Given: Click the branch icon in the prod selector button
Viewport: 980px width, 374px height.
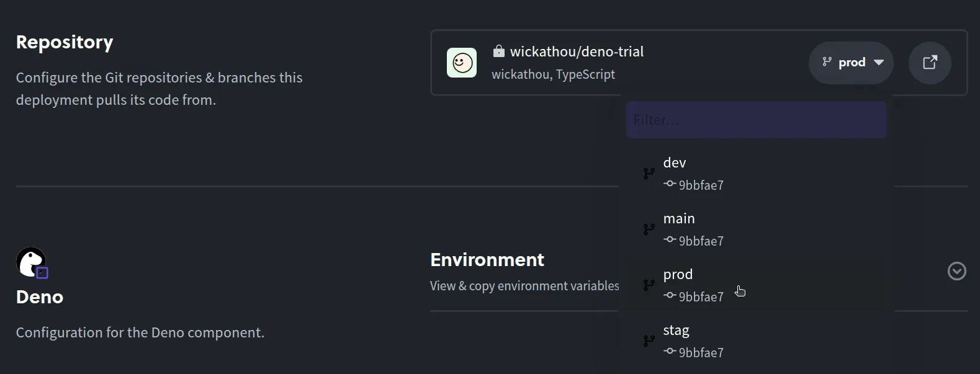Looking at the screenshot, I should click(827, 62).
